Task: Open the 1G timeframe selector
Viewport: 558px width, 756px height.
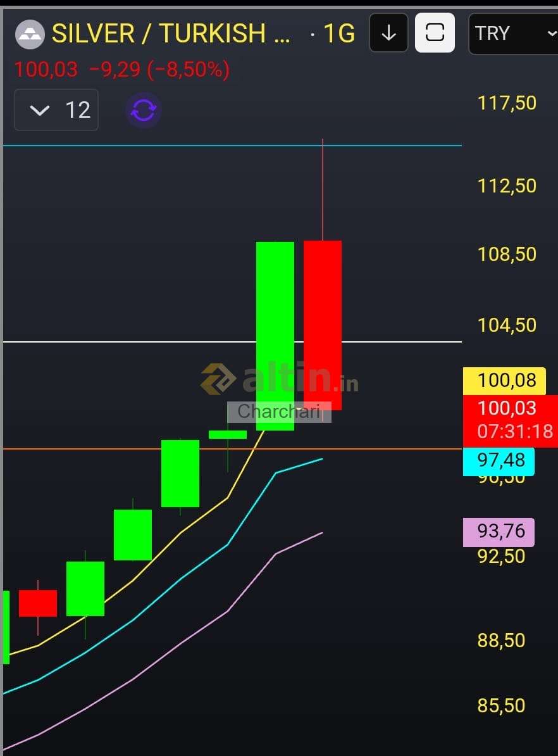Action: click(x=339, y=33)
